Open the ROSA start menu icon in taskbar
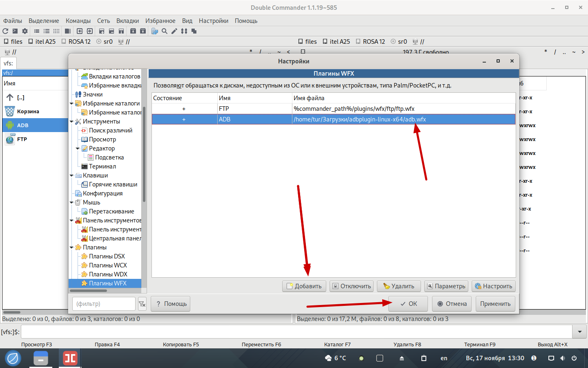Screen dimensions: 588x368 [13, 358]
